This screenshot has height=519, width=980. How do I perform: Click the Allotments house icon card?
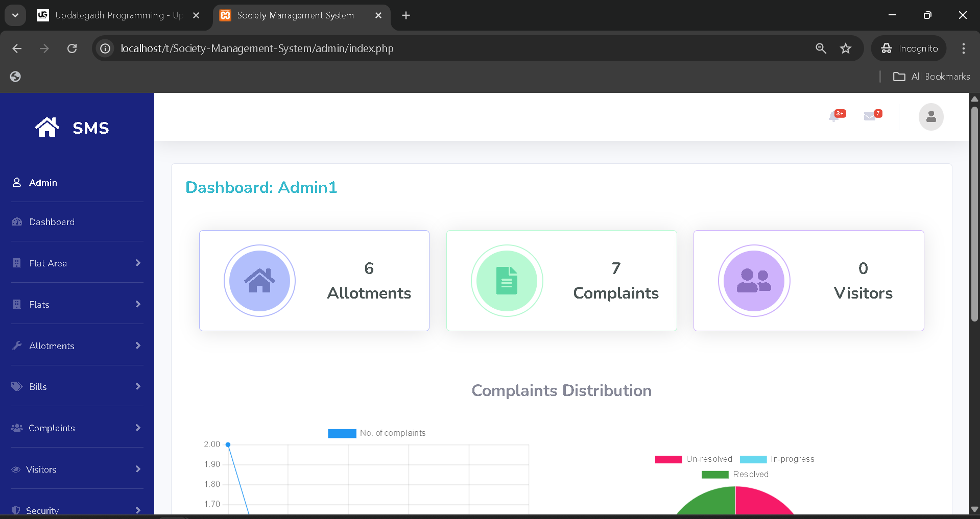tap(259, 281)
